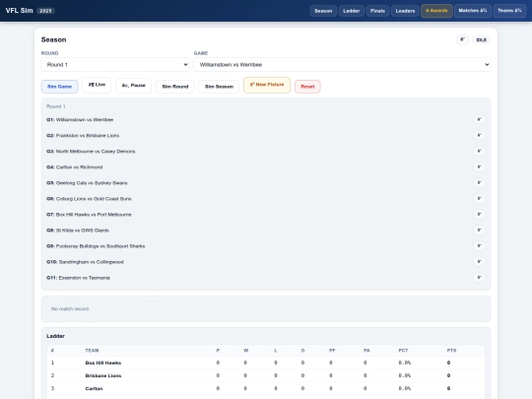Click the TEAM column header
This screenshot has height=399, width=532.
click(x=92, y=351)
